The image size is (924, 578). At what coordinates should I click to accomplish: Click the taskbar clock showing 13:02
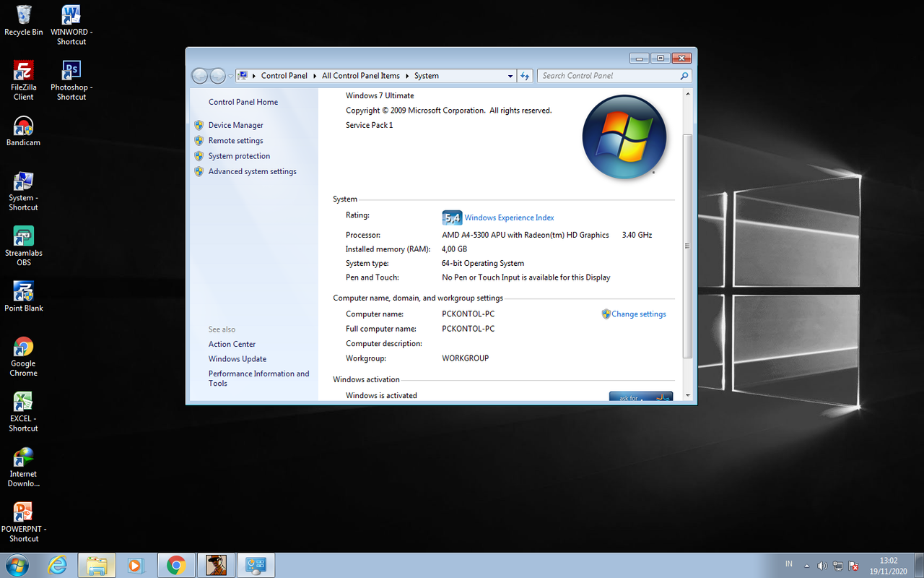coord(889,566)
